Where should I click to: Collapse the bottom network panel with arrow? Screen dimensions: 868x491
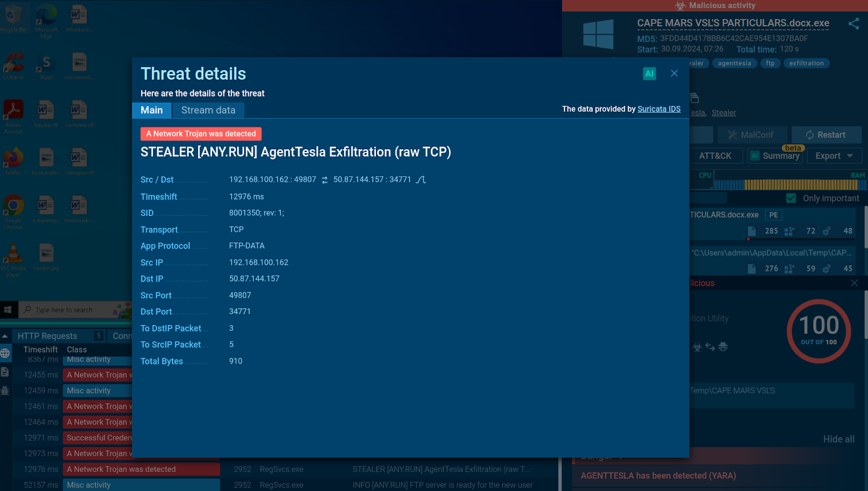coord(5,336)
